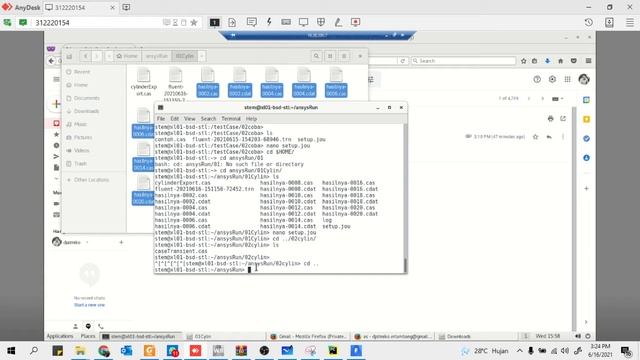This screenshot has width=640, height=360.
Task: Click the AnyDesk actions lightning icon
Action: [269, 22]
